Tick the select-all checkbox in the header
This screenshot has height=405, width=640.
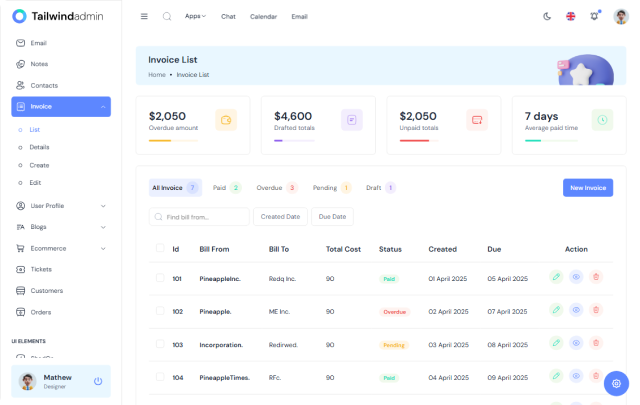[x=160, y=248]
